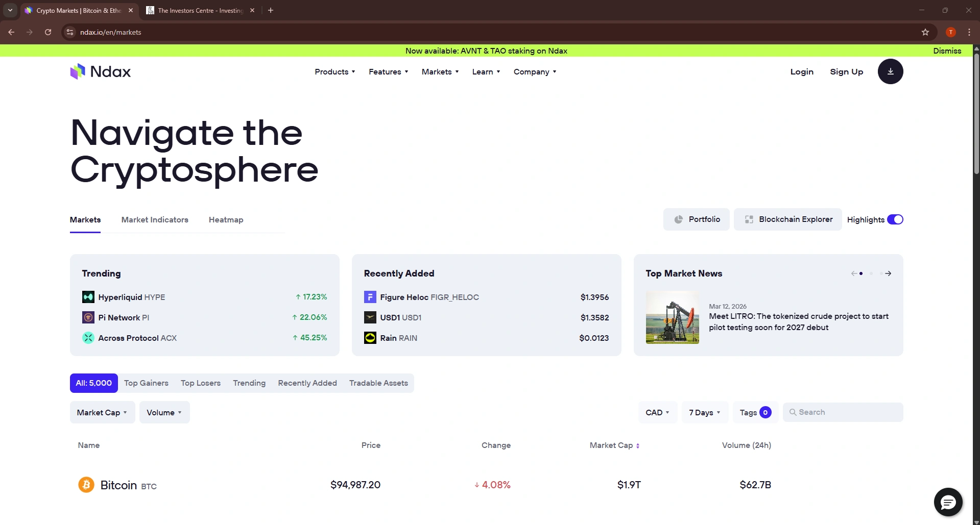Click the oil pump news thumbnail
The image size is (980, 525).
[672, 317]
